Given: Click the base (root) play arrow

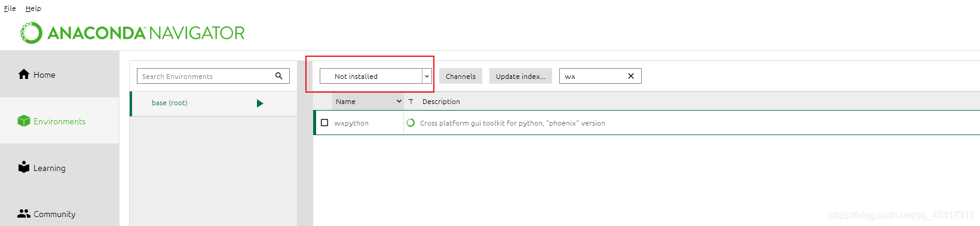Looking at the screenshot, I should [x=260, y=103].
